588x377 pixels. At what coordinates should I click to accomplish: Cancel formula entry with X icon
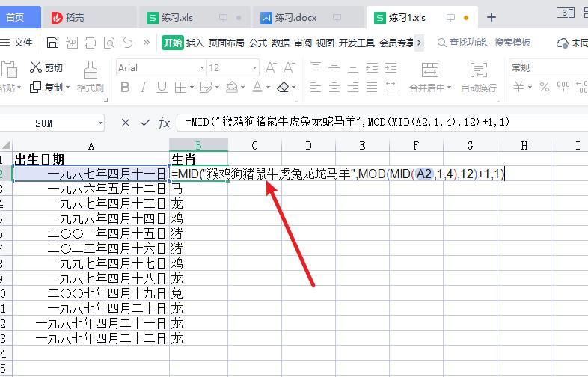point(126,123)
